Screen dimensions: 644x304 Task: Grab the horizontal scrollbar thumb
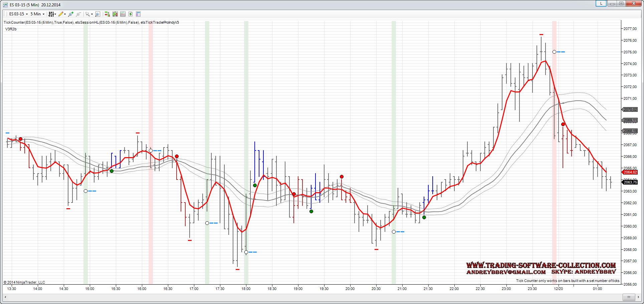[629, 297]
